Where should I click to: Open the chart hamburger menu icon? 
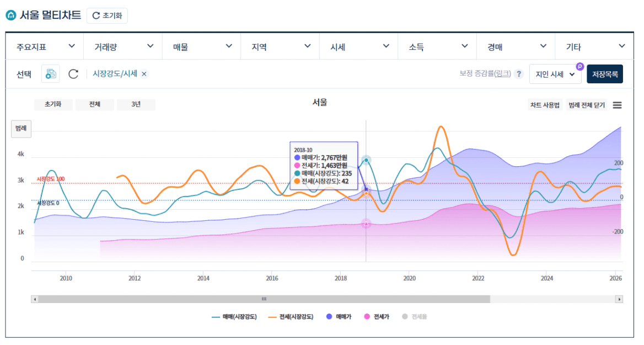[x=617, y=105]
